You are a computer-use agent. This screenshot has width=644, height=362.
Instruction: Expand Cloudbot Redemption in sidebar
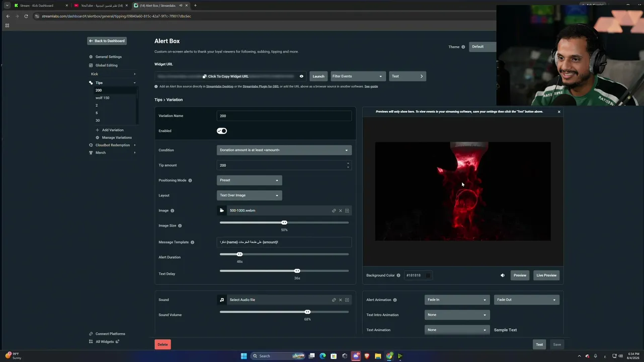(x=113, y=145)
